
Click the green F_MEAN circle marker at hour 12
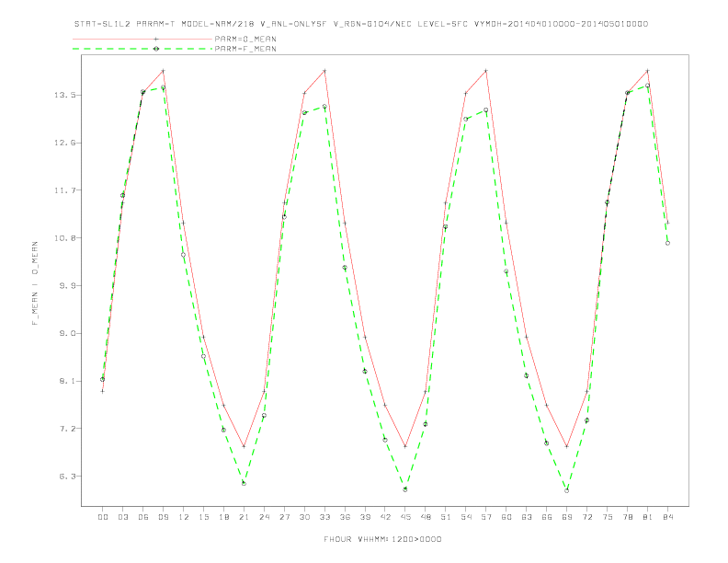[184, 255]
